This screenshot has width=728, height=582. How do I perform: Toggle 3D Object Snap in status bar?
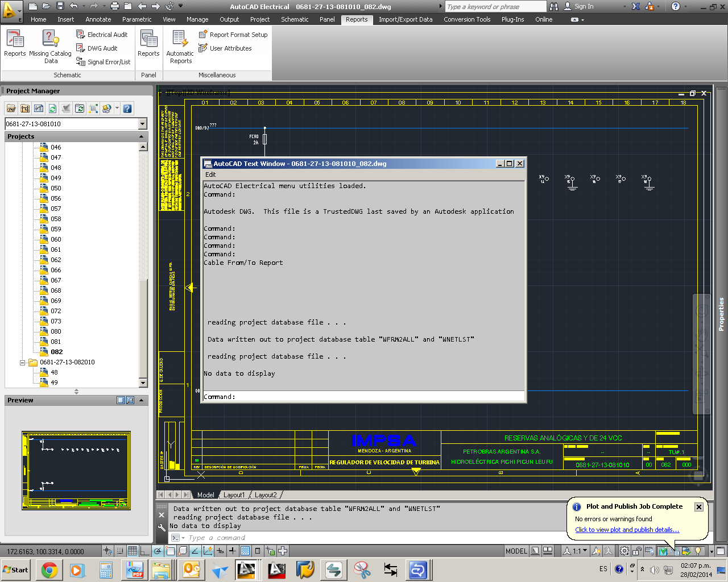183,551
